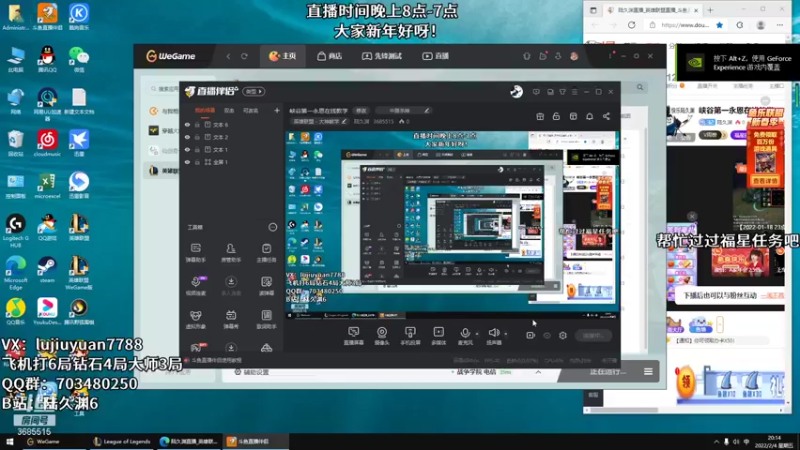The image size is (800, 450).
Task: Mute the 麦克风 microphone
Action: point(465,336)
